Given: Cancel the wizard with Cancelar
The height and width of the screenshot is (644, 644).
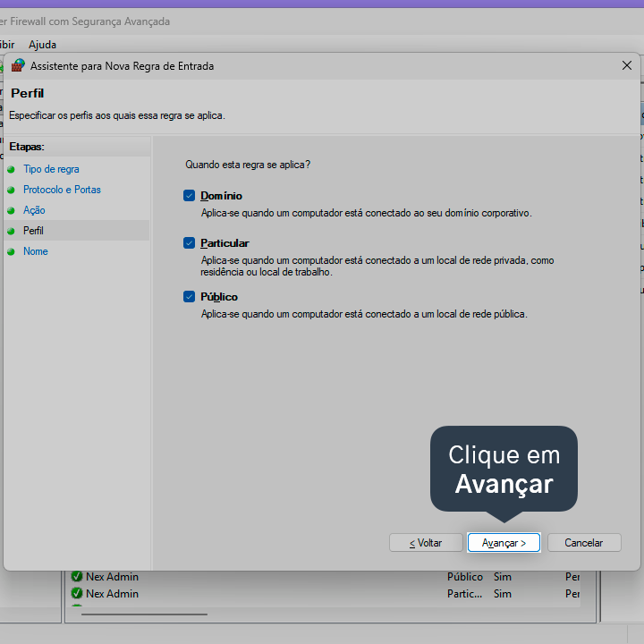Looking at the screenshot, I should click(583, 543).
